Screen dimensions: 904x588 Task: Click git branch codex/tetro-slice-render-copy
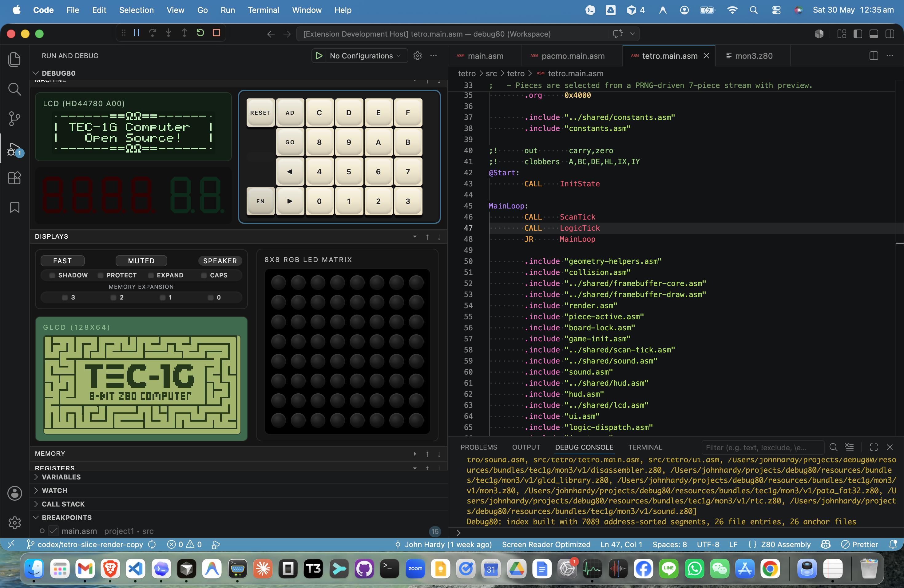point(86,544)
